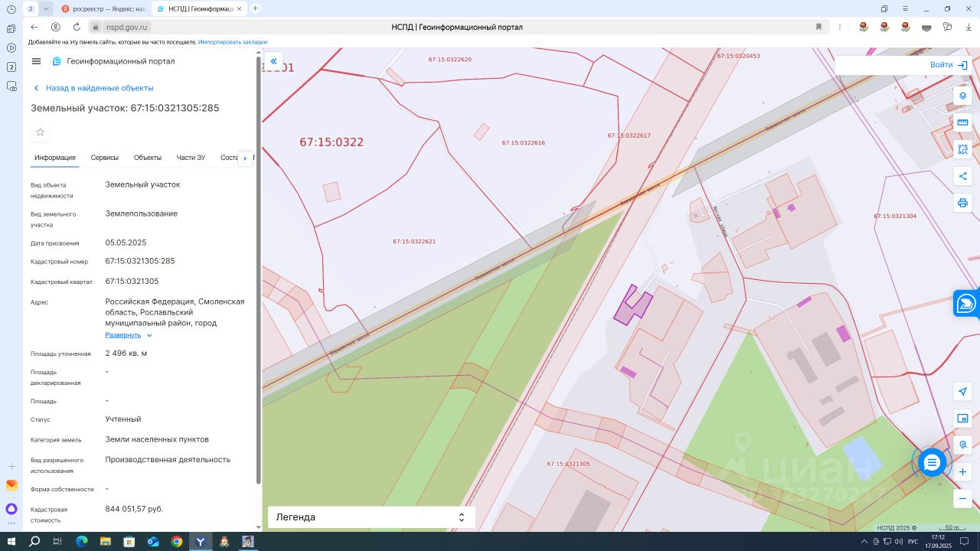Zoom out on the map
This screenshot has width=980, height=551.
963,498
